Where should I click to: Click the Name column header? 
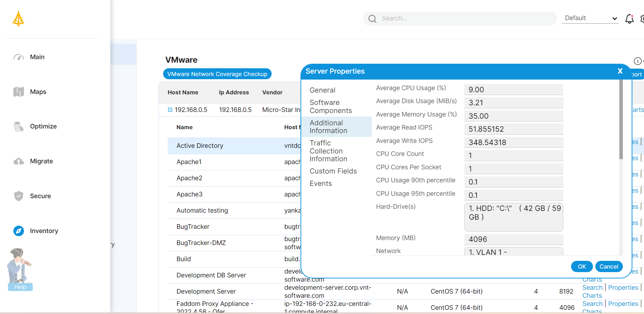pyautogui.click(x=185, y=127)
